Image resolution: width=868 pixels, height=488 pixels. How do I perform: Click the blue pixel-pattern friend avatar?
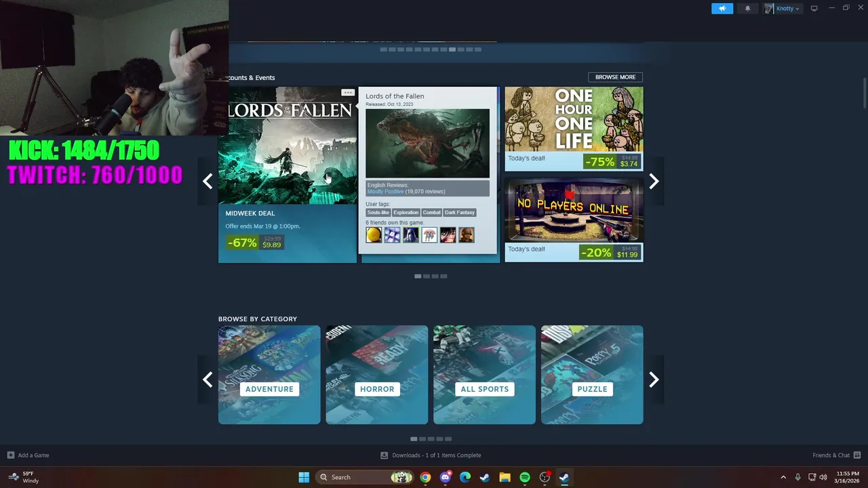pos(392,235)
